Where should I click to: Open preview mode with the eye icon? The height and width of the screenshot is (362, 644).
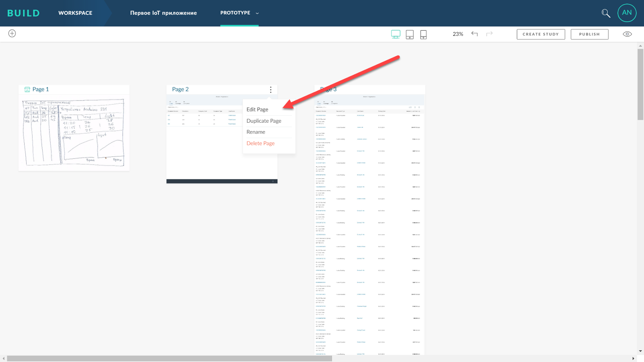(627, 34)
